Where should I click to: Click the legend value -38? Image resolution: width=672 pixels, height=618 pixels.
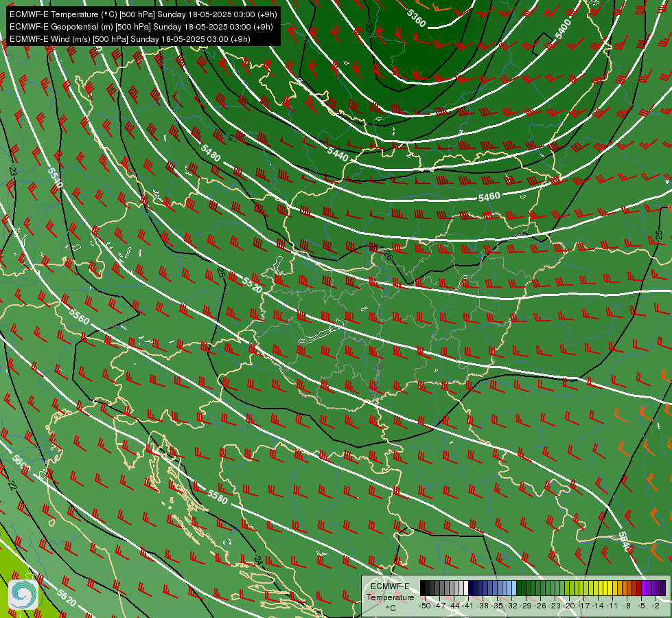tap(483, 606)
